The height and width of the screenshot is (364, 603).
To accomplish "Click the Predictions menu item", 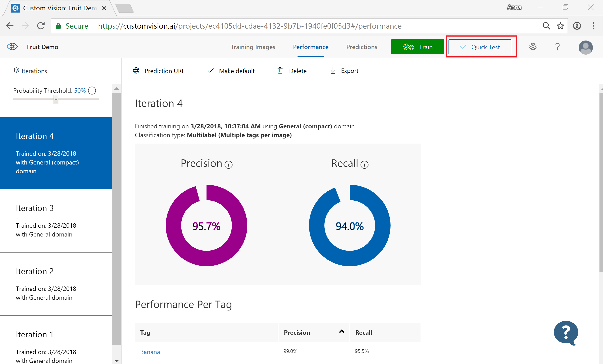I will 362,47.
